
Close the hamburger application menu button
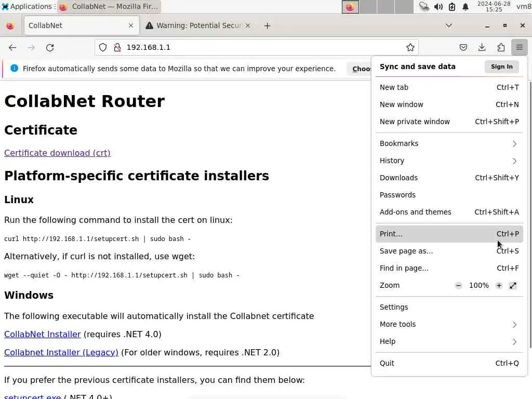[519, 47]
